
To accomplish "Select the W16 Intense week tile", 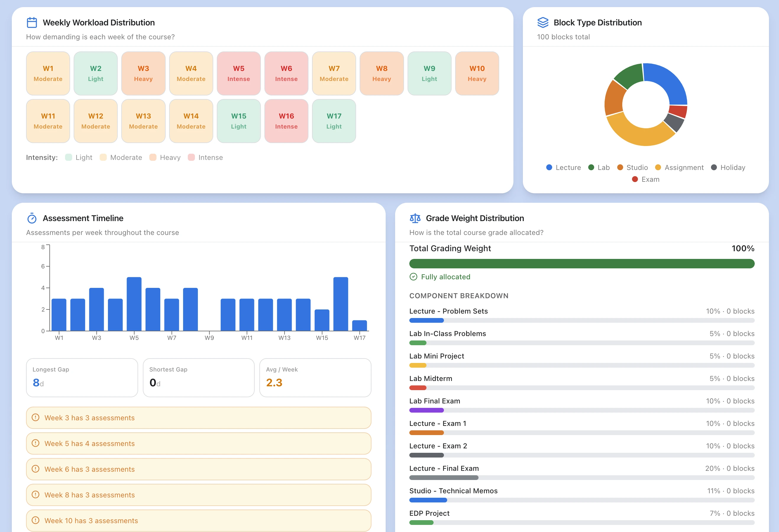I will pyautogui.click(x=286, y=121).
